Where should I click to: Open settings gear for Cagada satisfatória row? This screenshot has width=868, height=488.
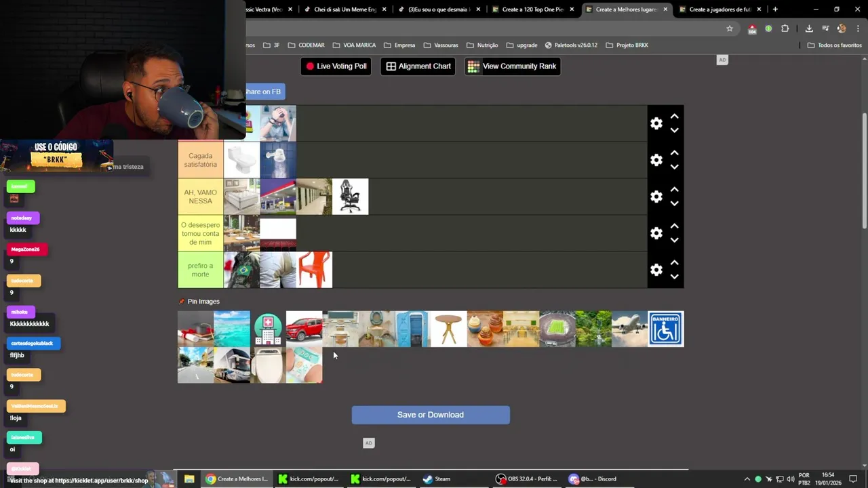tap(656, 160)
